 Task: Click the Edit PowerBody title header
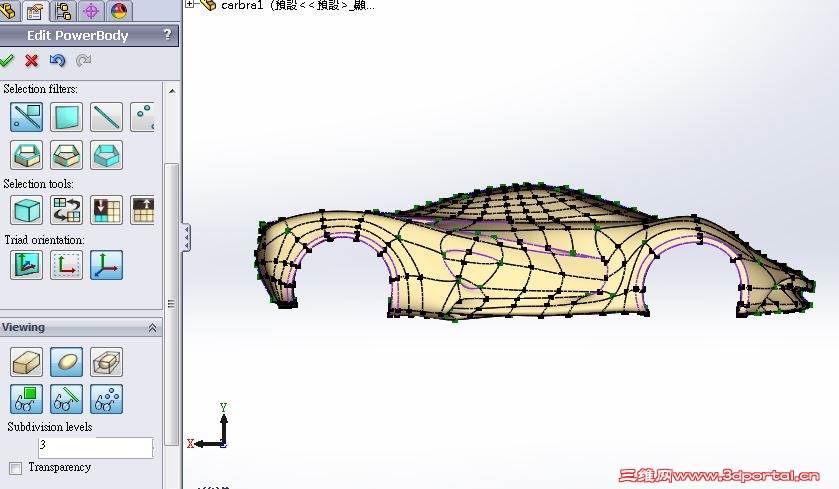point(78,35)
